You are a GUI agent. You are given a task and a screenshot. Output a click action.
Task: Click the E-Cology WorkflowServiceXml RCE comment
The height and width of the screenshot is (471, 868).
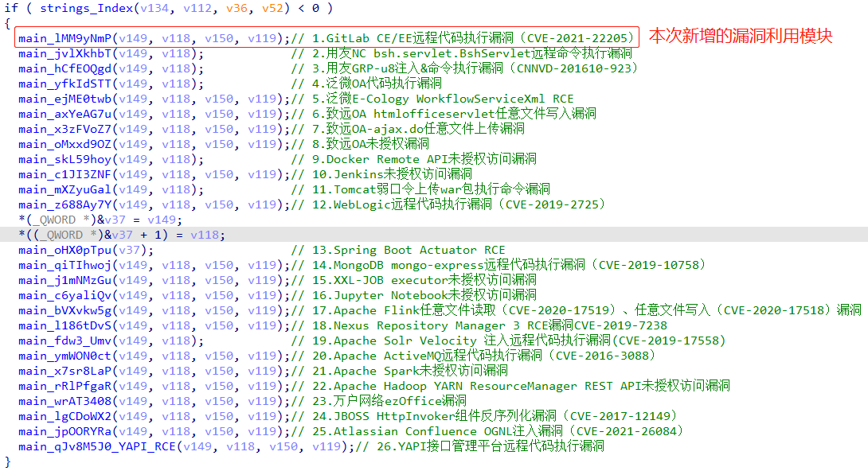(x=433, y=99)
